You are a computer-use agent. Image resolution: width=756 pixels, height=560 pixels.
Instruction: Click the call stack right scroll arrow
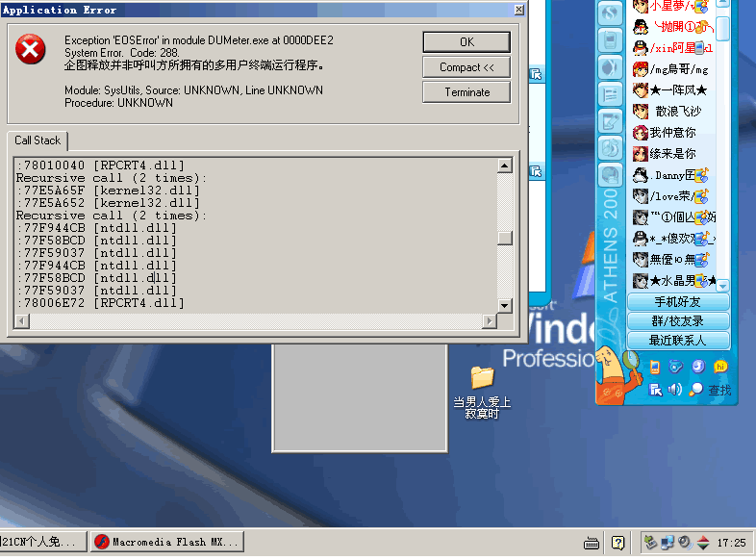[490, 320]
